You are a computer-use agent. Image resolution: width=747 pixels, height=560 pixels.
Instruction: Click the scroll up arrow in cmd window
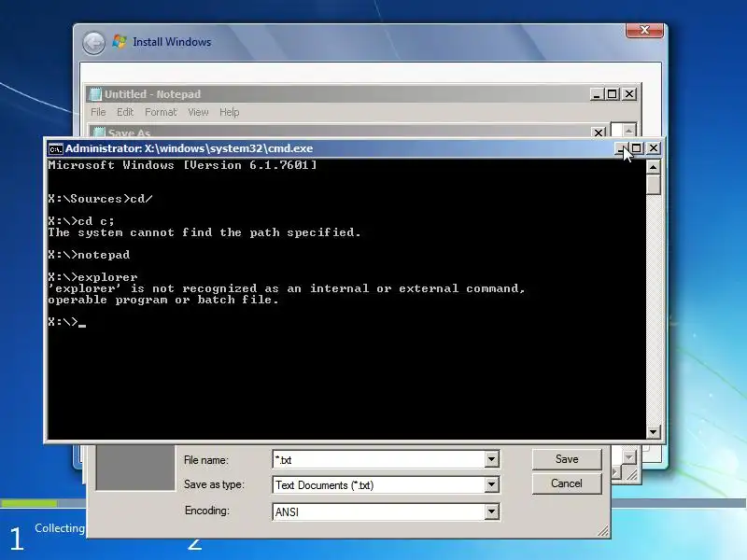tap(653, 167)
